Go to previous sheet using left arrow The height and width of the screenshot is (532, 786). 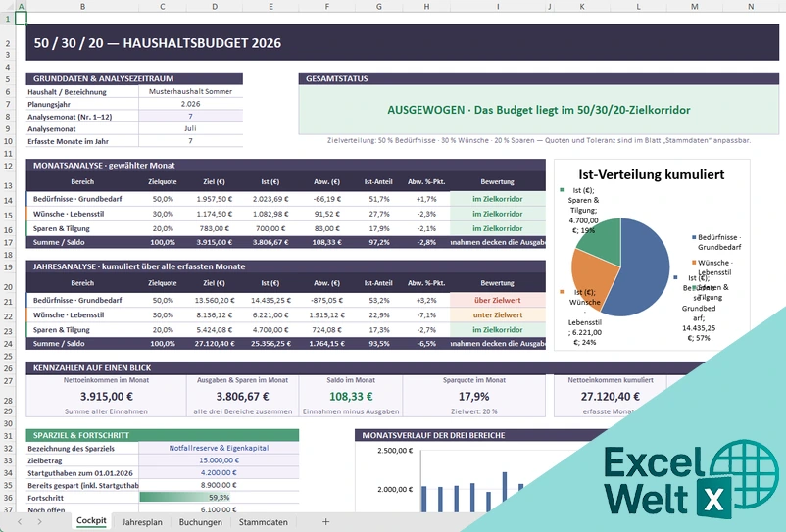pos(20,522)
